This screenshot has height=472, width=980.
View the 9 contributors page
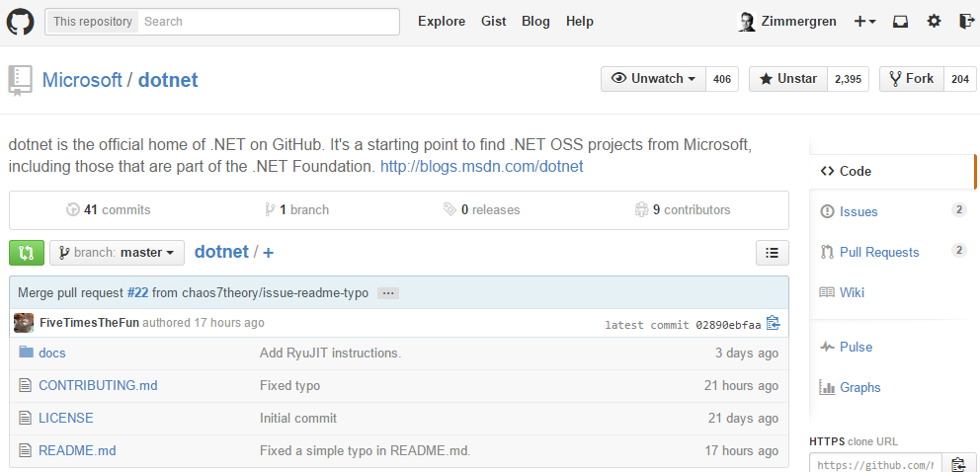pos(683,209)
